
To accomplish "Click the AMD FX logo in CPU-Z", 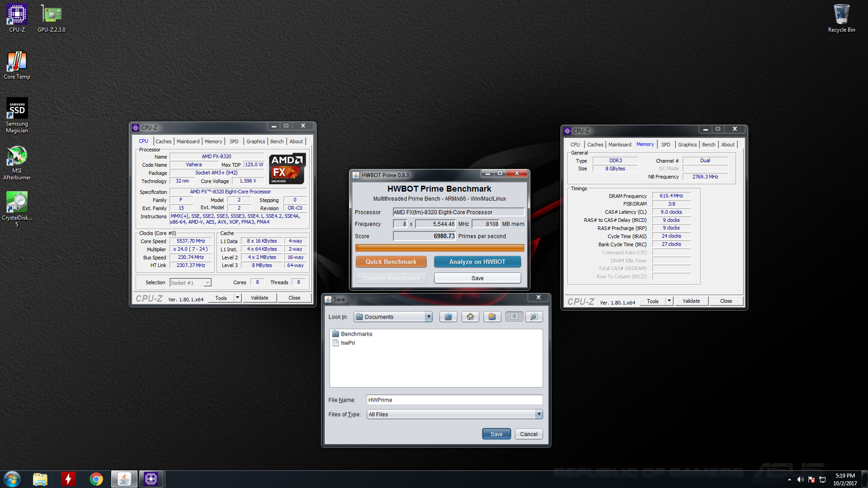I will pos(287,169).
